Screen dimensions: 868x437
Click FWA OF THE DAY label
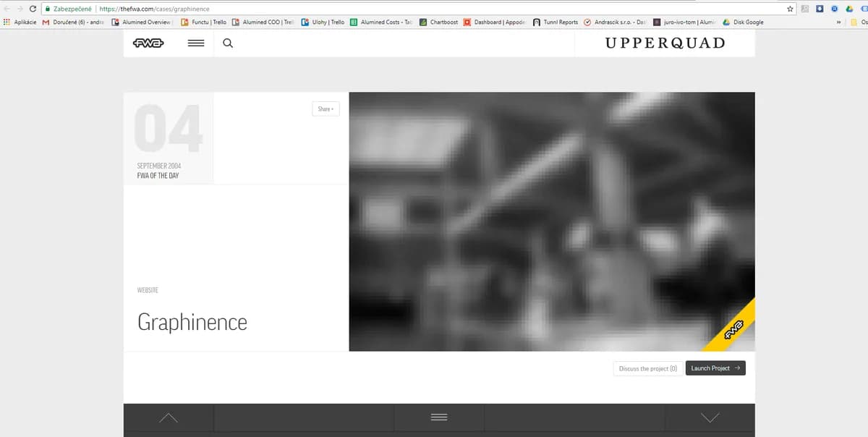click(x=158, y=176)
